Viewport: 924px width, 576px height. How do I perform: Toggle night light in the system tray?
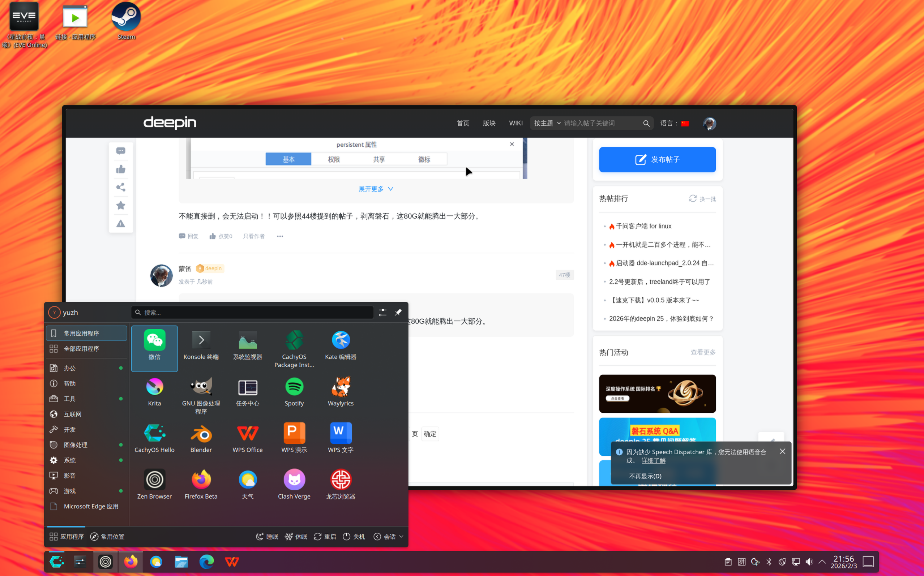(783, 562)
